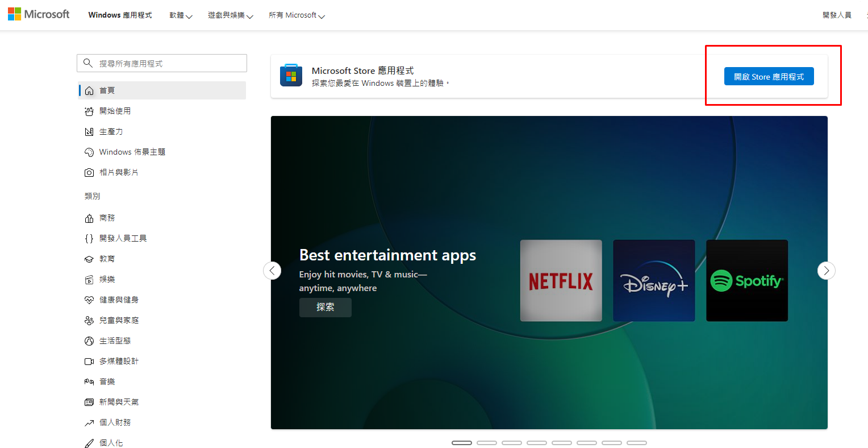Select 生產力 in the sidebar
This screenshot has height=448, width=868.
(162, 131)
